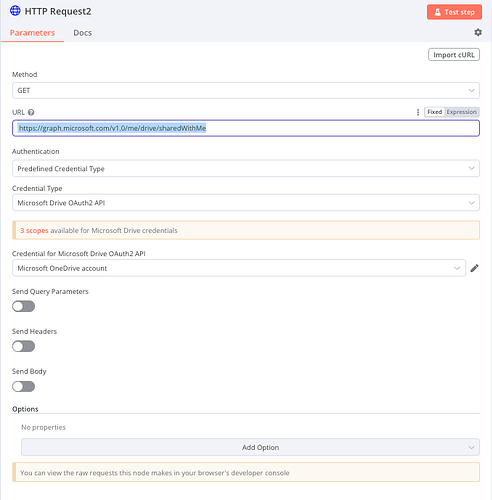Click the HTTP Request globe icon

coord(15,11)
